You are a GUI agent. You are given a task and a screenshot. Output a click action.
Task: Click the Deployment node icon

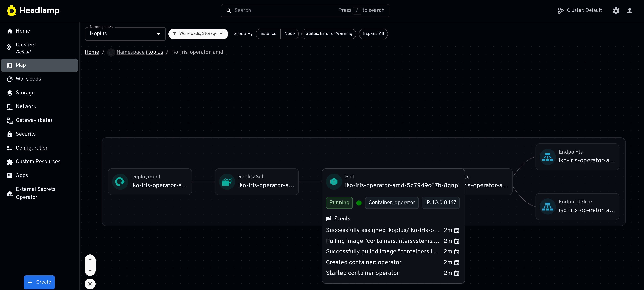click(x=120, y=182)
